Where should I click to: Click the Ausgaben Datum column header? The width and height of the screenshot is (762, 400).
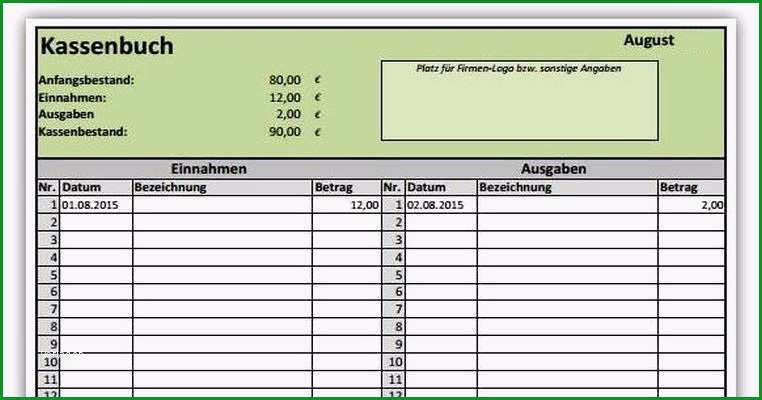[441, 188]
